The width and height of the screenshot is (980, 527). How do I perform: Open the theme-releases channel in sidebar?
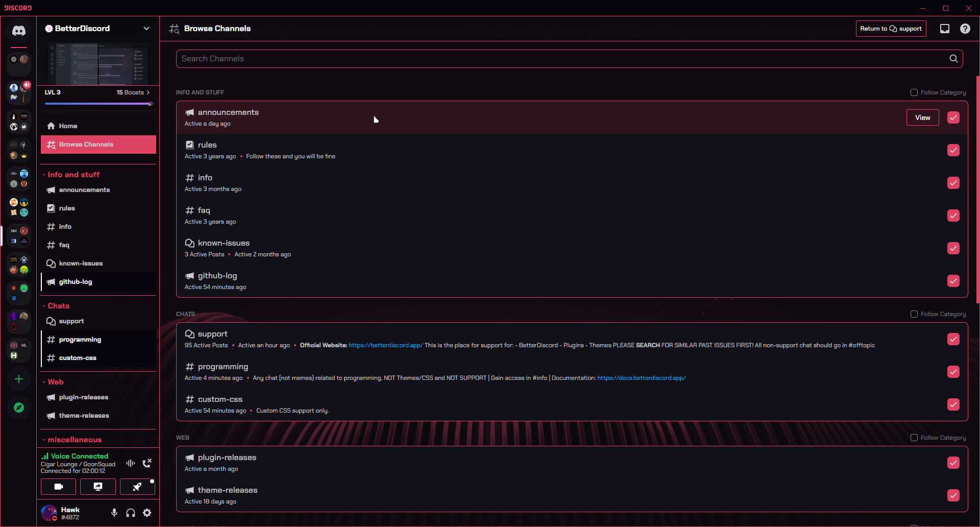coord(99,416)
